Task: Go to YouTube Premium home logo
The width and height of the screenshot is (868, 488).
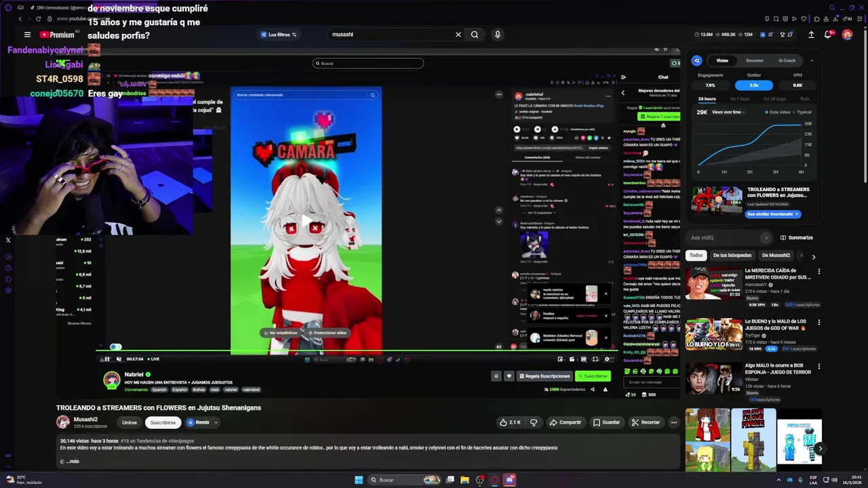Action: click(57, 35)
